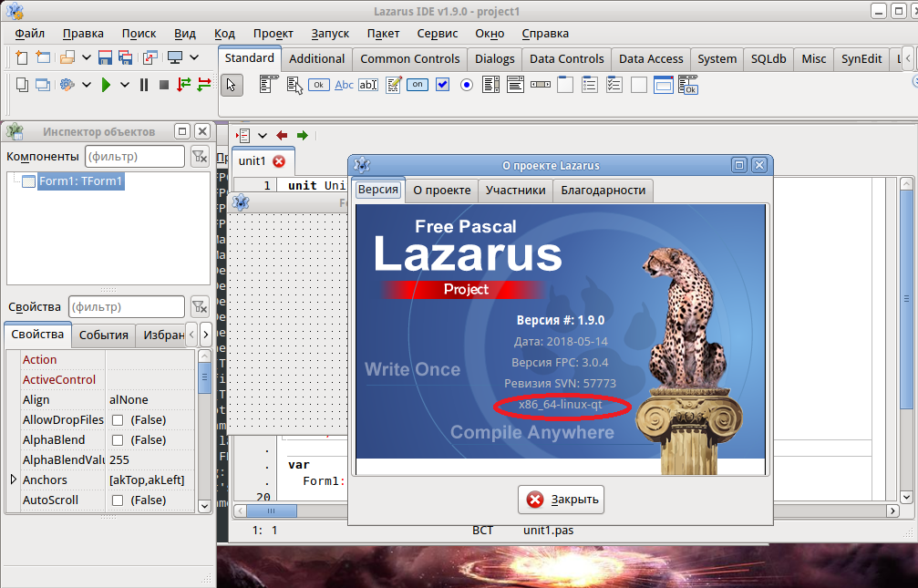Screen dimensions: 918x588
Task: Enable the AlphaBlend property checkbox
Action: pyautogui.click(x=118, y=440)
